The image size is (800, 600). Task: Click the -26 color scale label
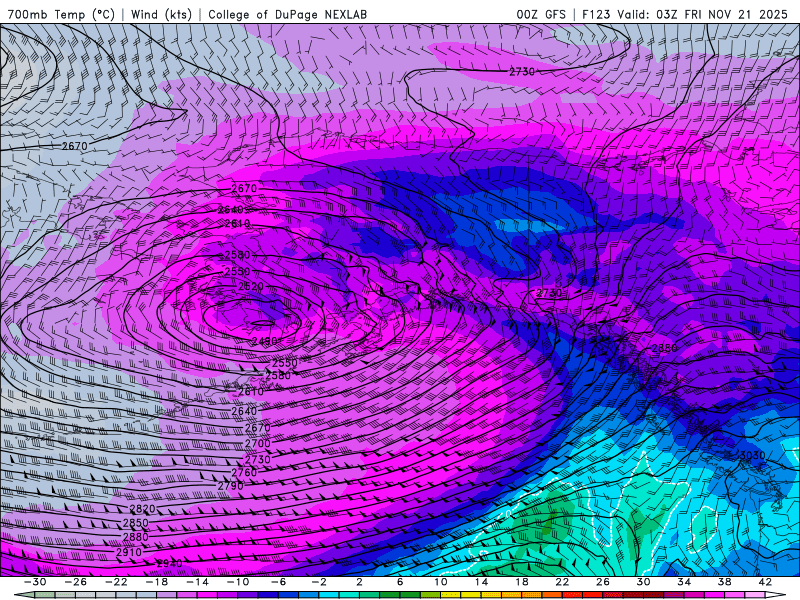point(76,582)
